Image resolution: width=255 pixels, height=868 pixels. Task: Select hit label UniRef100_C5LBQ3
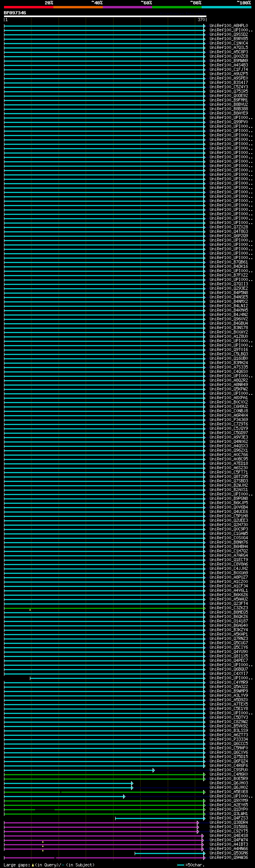229,354
